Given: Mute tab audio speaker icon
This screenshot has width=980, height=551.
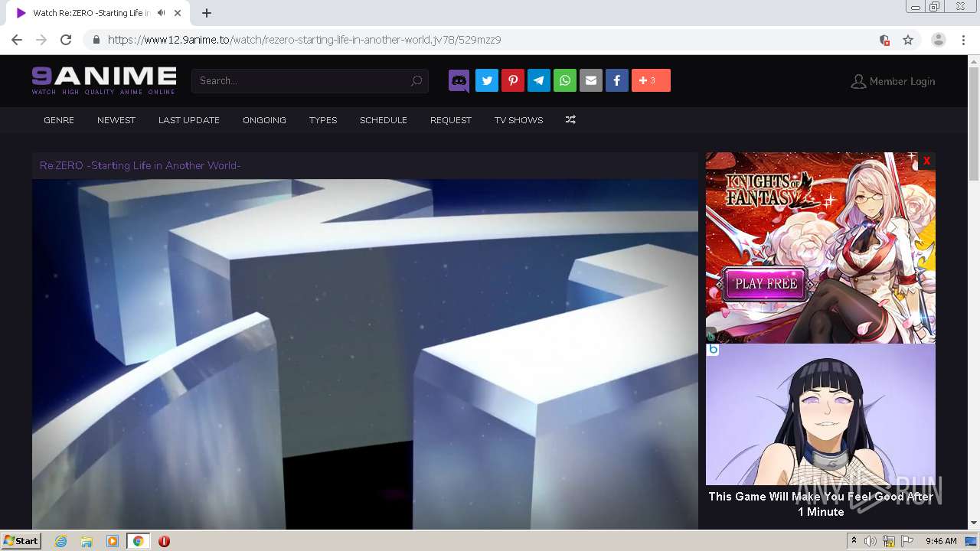Looking at the screenshot, I should 161,13.
